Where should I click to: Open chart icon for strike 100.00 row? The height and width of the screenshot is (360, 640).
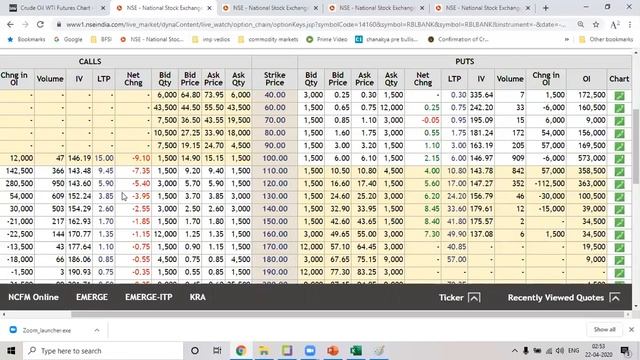(619, 159)
